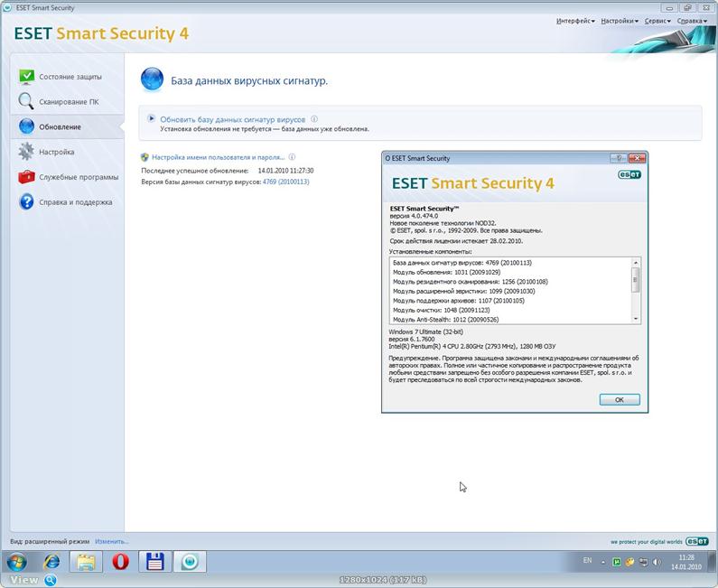Click the magnifying glass scan icon
The image size is (718, 588).
click(x=26, y=101)
